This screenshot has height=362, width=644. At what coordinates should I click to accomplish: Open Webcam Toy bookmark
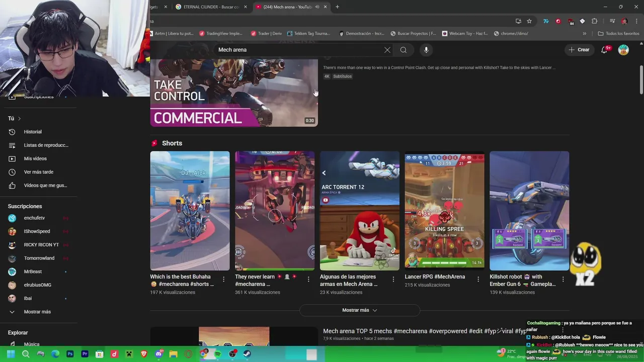pyautogui.click(x=465, y=34)
